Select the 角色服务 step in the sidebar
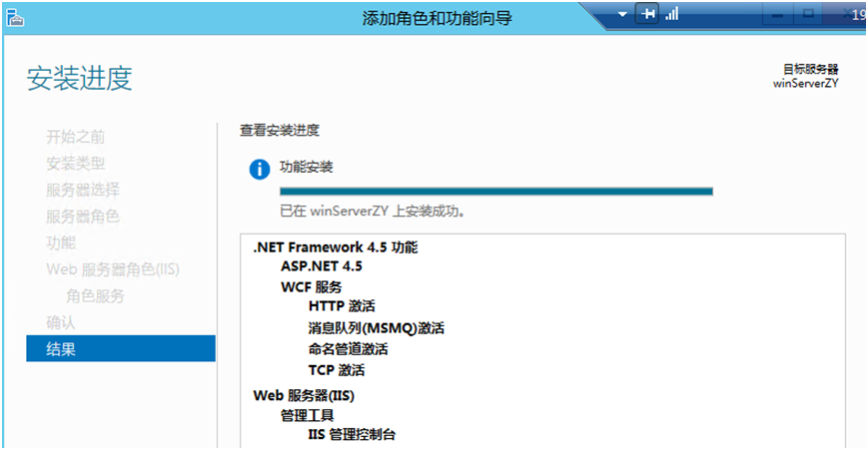 [x=95, y=295]
